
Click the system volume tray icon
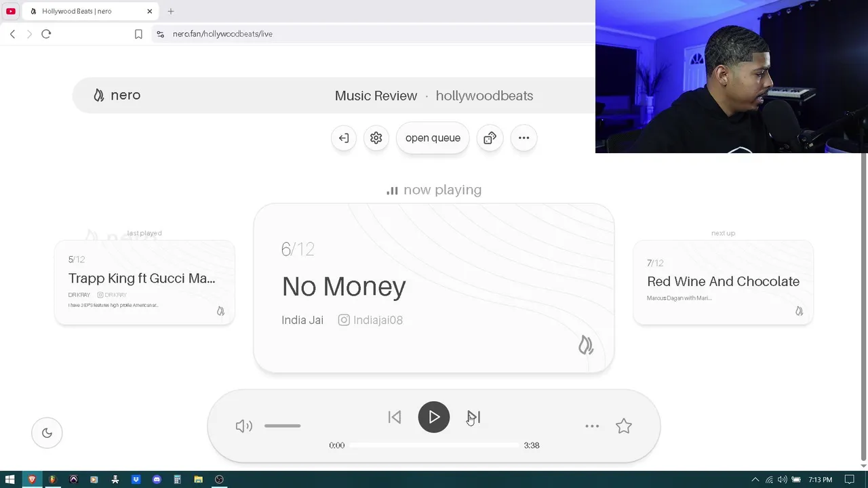783,480
